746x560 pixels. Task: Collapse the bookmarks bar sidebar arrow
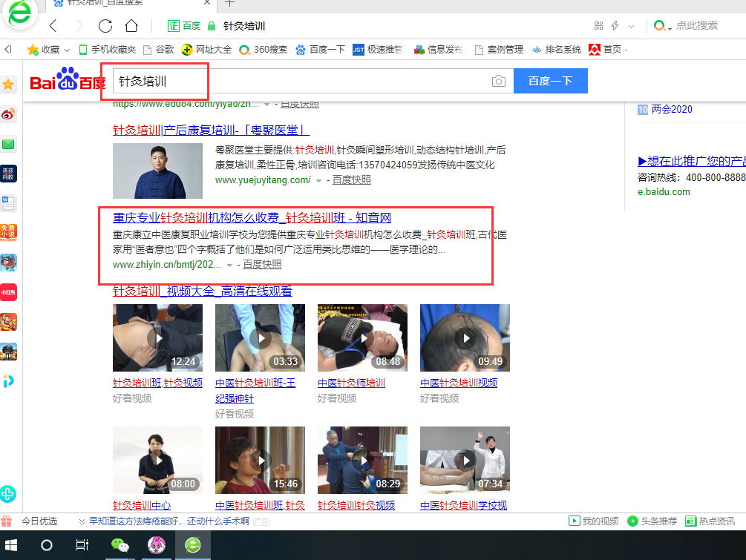(8, 50)
